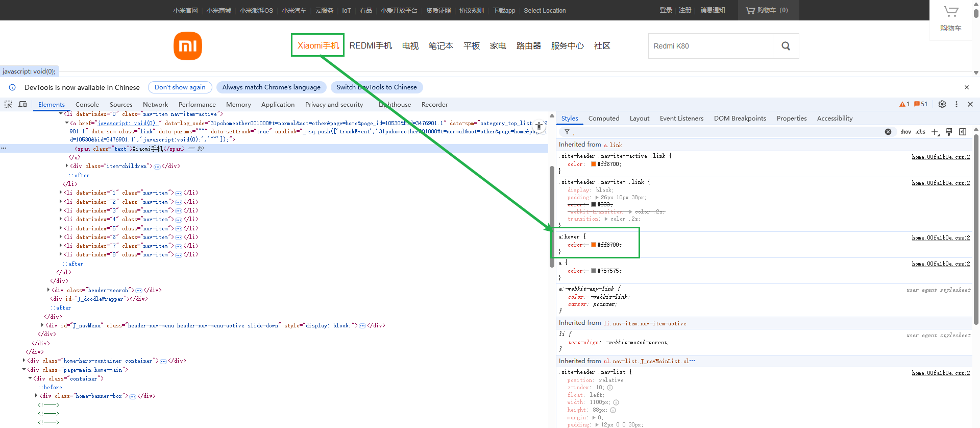Click the search magnifier button
980x428 pixels.
pos(786,46)
